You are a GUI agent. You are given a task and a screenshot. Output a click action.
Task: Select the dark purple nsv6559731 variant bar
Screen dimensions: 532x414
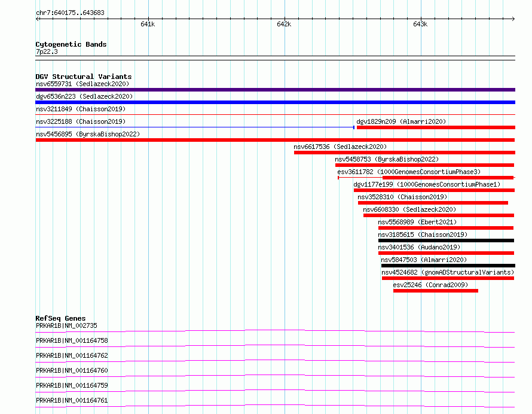pos(275,90)
